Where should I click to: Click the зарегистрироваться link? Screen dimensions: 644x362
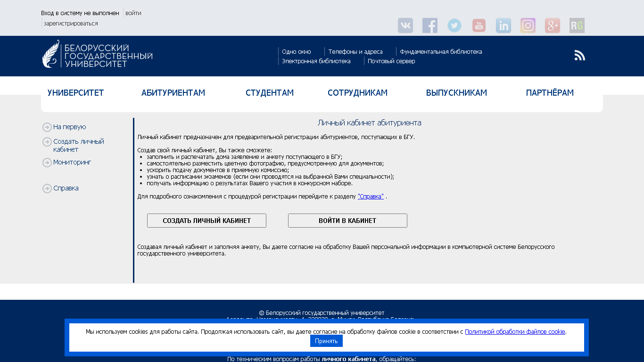coord(71,24)
